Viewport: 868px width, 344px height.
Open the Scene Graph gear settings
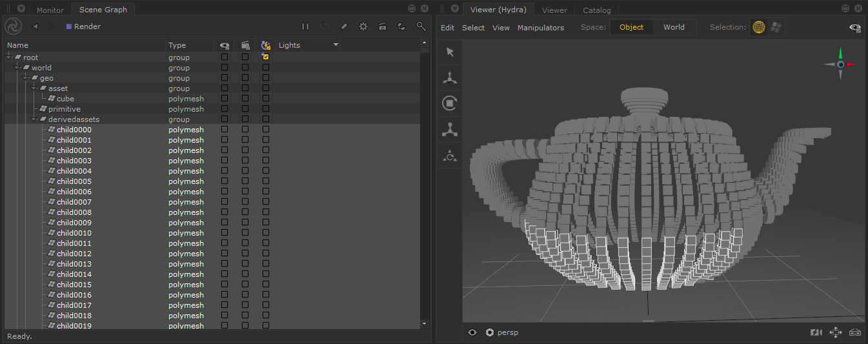click(363, 26)
